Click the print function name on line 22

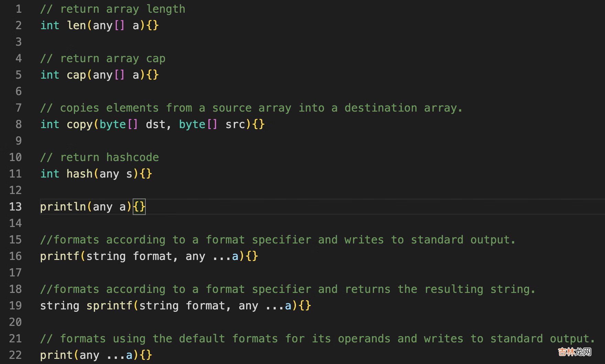tap(56, 355)
